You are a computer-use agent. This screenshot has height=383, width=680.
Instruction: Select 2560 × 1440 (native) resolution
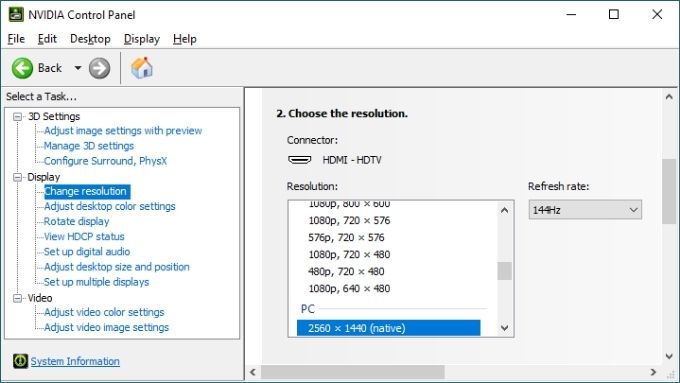coord(389,328)
